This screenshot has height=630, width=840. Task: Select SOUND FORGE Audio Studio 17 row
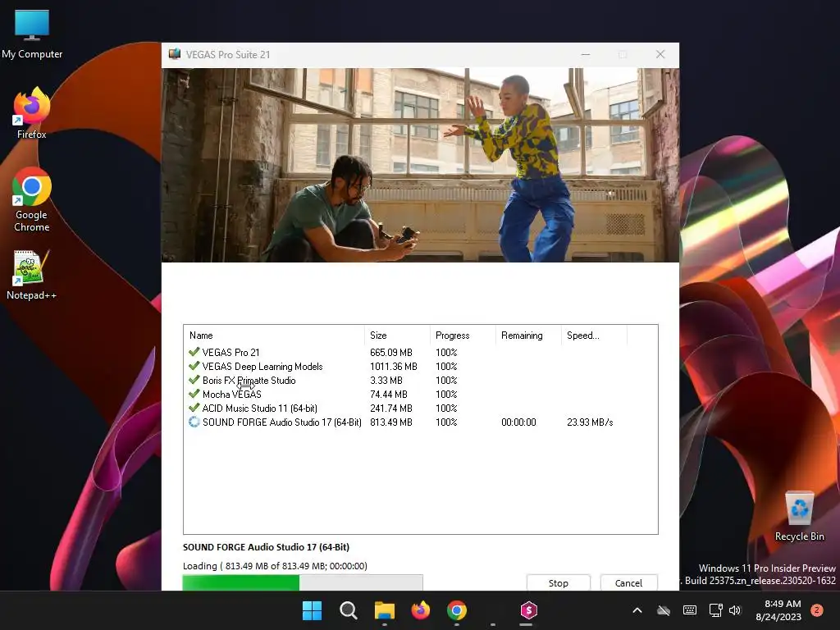(421, 422)
